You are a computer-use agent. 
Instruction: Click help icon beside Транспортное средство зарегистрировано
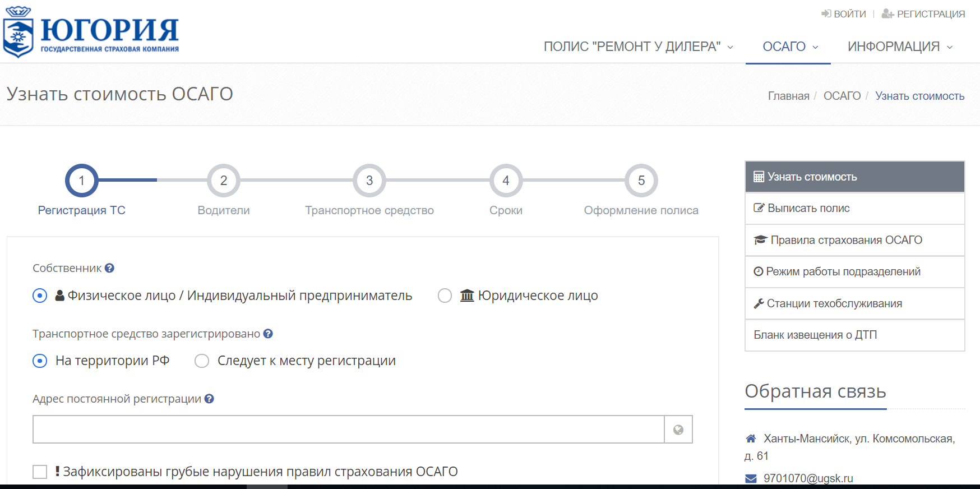click(x=268, y=334)
